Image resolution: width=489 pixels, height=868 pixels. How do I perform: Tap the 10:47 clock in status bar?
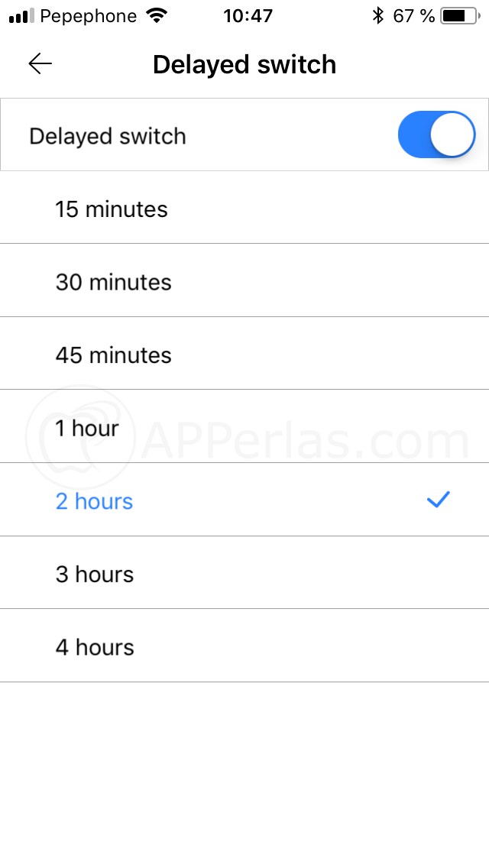click(x=248, y=16)
